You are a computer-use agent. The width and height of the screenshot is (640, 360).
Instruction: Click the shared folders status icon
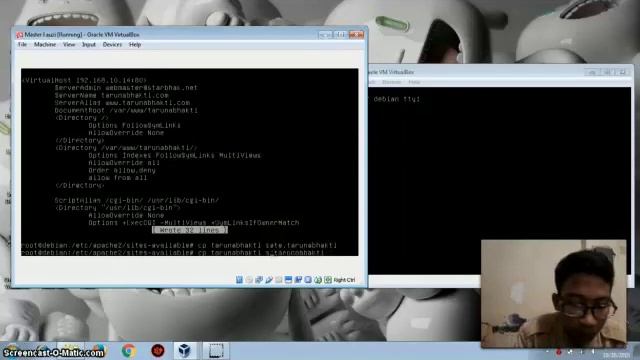[x=278, y=280]
